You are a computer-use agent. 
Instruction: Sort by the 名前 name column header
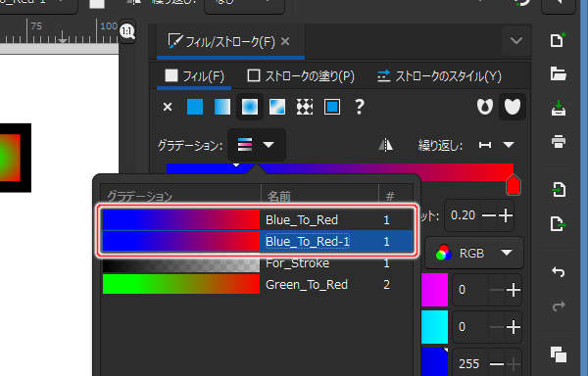click(319, 196)
